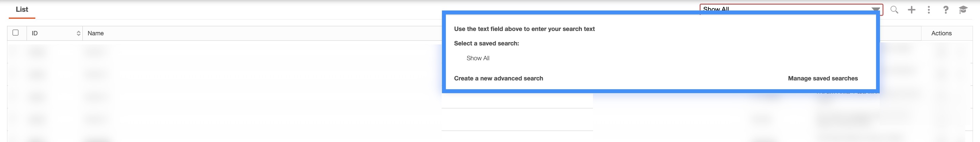The height and width of the screenshot is (142, 980).
Task: Click the plus icon to add new
Action: coord(912,10)
